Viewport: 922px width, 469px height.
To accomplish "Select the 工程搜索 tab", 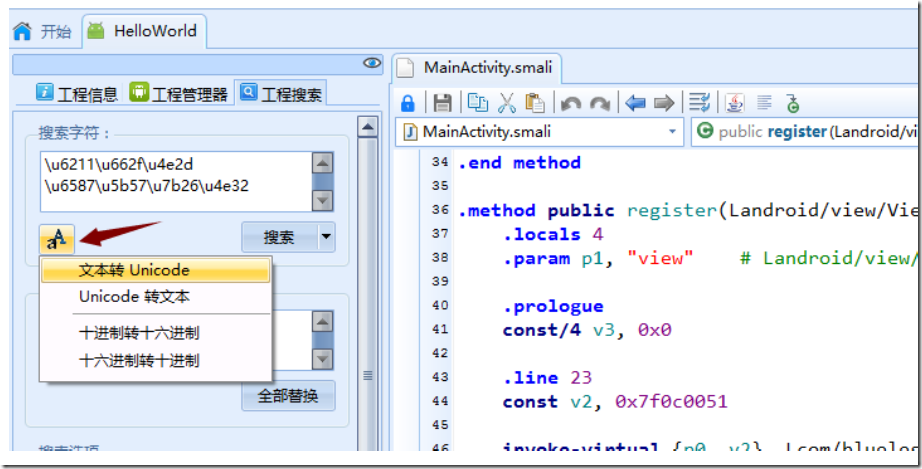I will [281, 94].
